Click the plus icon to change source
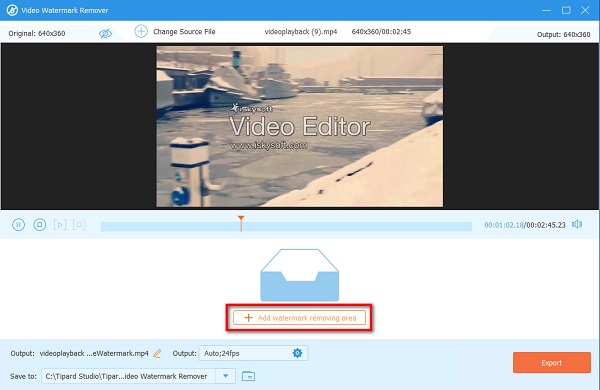Screen dimensions: 600x390 (x=141, y=31)
